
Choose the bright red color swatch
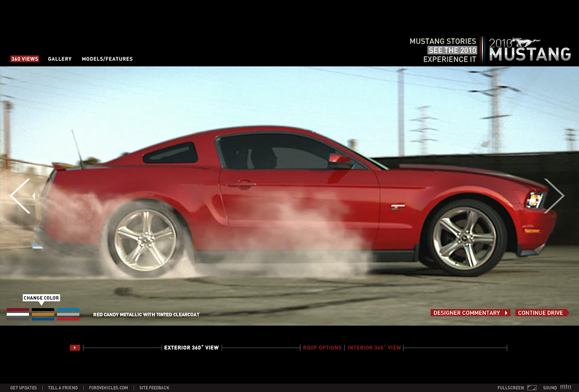pos(68,319)
